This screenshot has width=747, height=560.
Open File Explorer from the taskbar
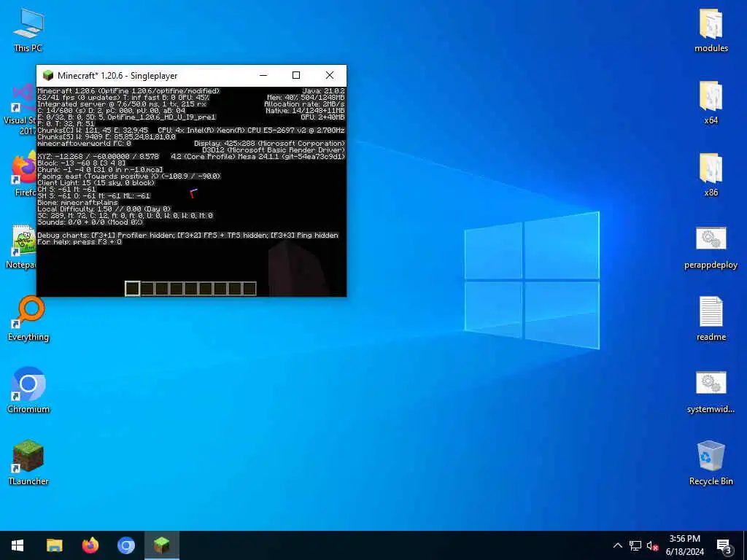click(54, 545)
